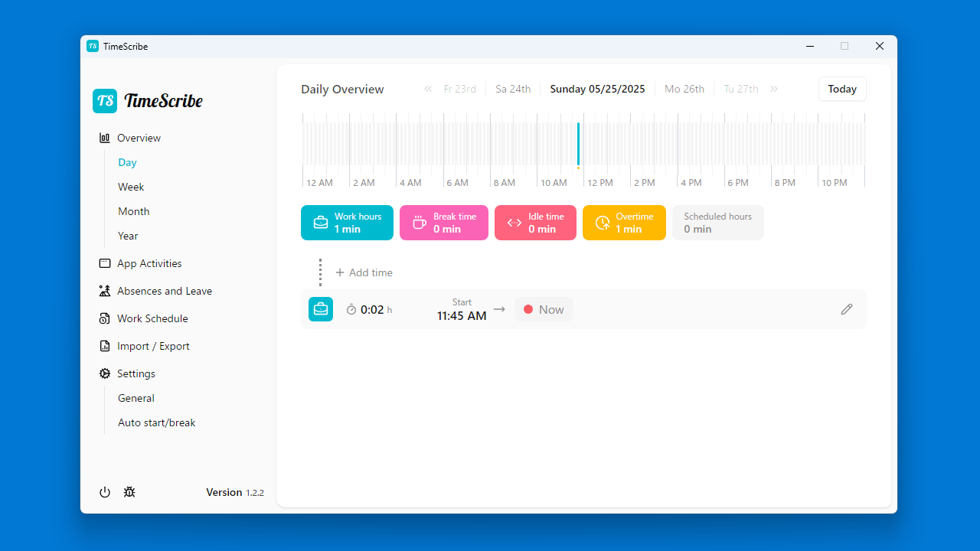Click the Settings gear icon
Image resolution: width=980 pixels, height=551 pixels.
pyautogui.click(x=105, y=373)
